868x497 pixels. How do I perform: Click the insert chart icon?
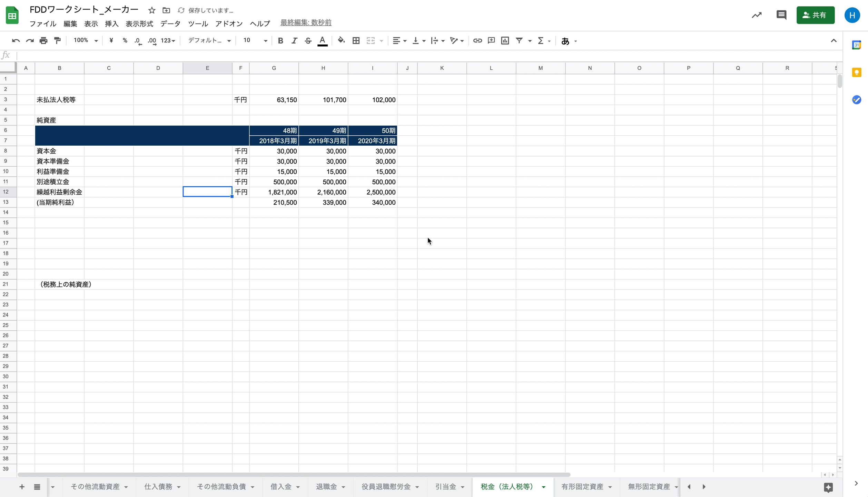pos(505,41)
